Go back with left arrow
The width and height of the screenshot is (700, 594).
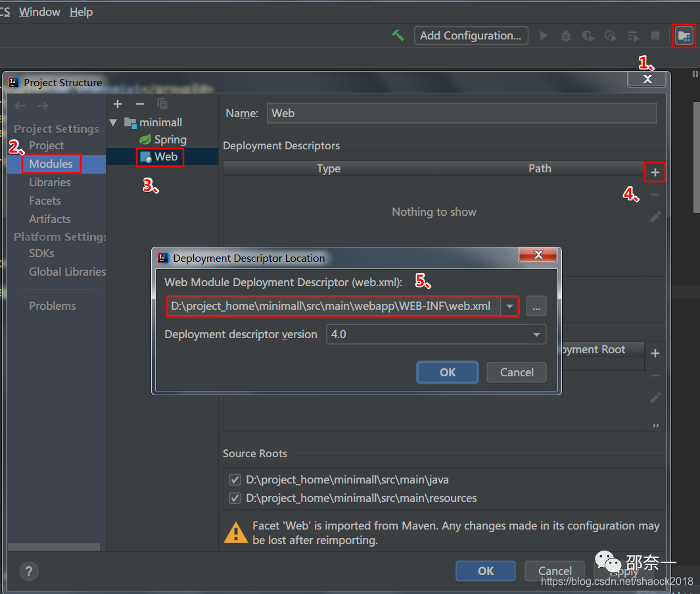tap(20, 106)
